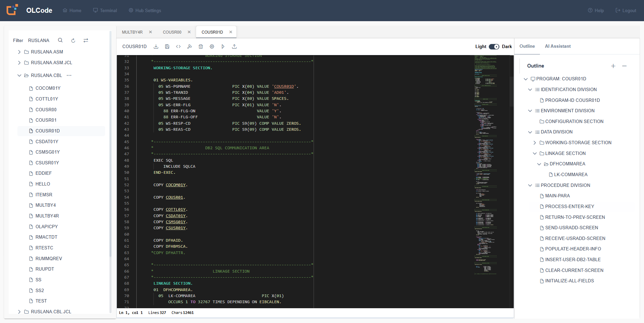Save the current COUSR01D program
The height and width of the screenshot is (323, 644).
click(167, 46)
